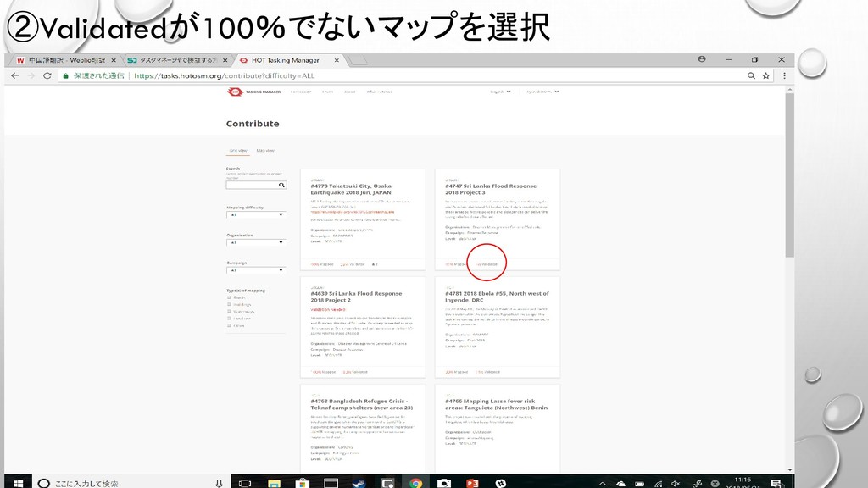Open the Campaign dropdown
Screen dimensions: 868x488
[x=256, y=270]
